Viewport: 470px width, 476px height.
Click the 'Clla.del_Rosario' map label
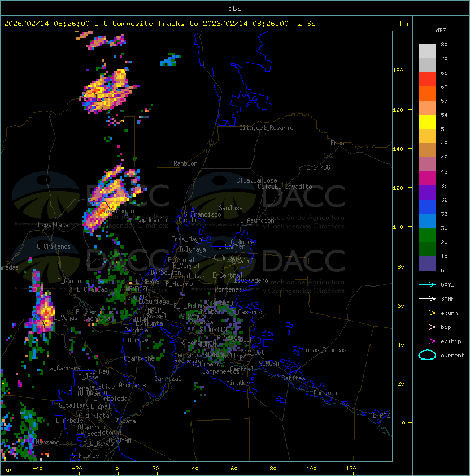pos(266,128)
